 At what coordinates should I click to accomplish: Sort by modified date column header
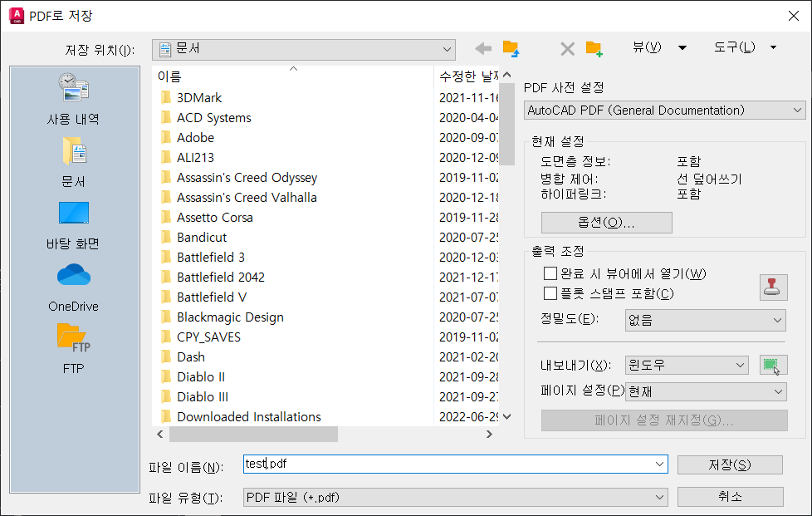(467, 76)
